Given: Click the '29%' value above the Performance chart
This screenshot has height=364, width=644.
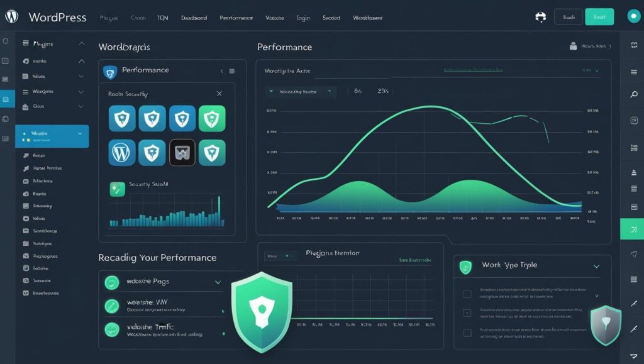Looking at the screenshot, I should [x=383, y=91].
